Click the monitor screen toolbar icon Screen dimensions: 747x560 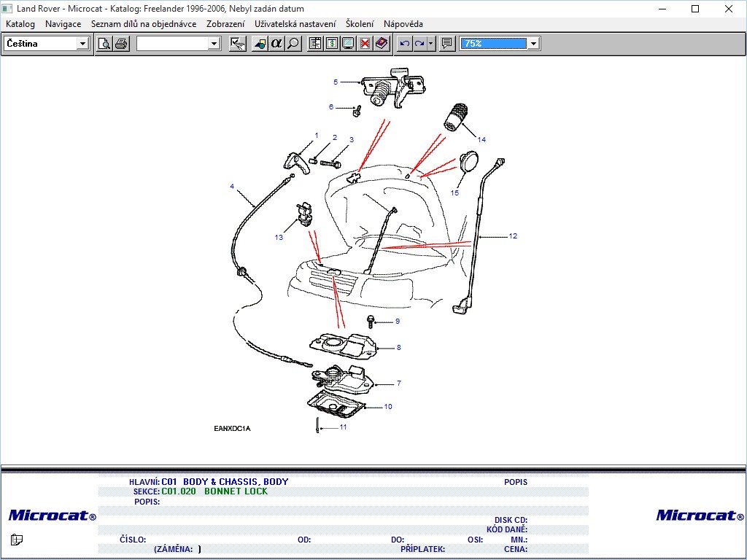348,44
